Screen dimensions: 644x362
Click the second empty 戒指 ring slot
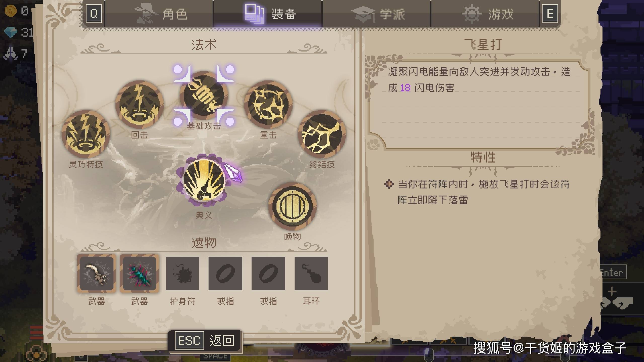pos(268,274)
